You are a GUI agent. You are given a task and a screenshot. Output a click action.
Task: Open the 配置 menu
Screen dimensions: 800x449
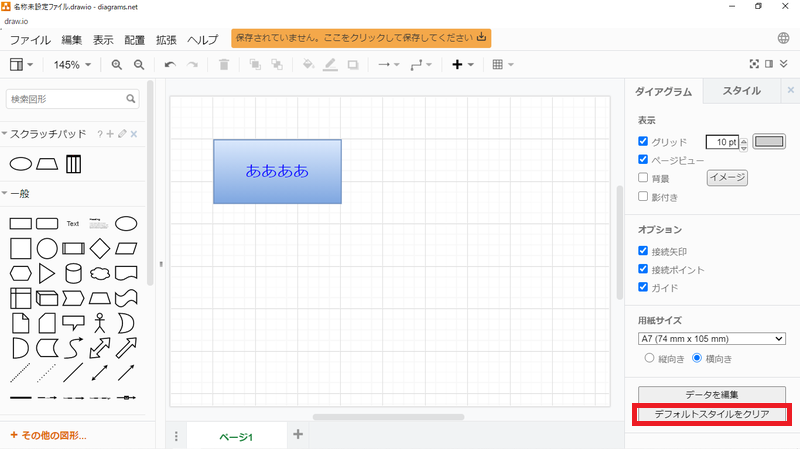[x=134, y=40]
